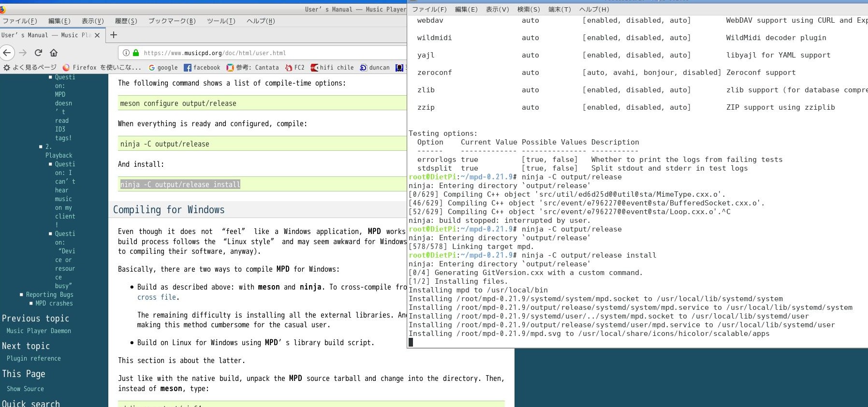Open the Music Player Daemon previous topic link
The width and height of the screenshot is (868, 407).
(x=39, y=331)
